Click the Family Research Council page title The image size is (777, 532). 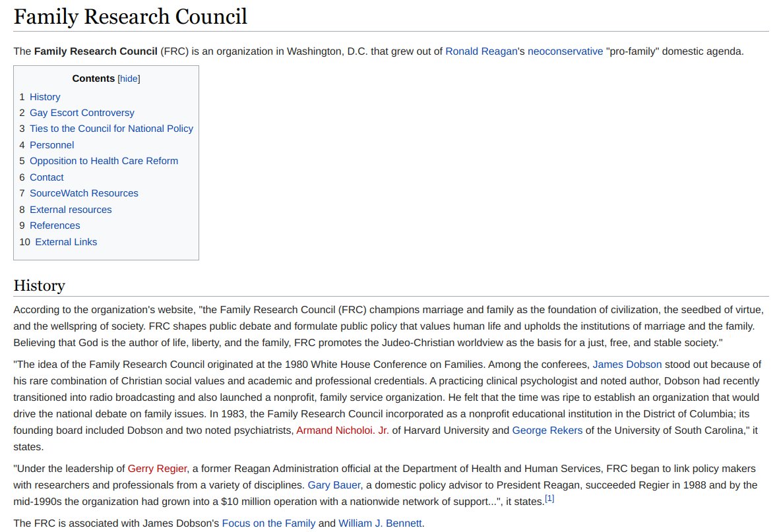tap(131, 16)
